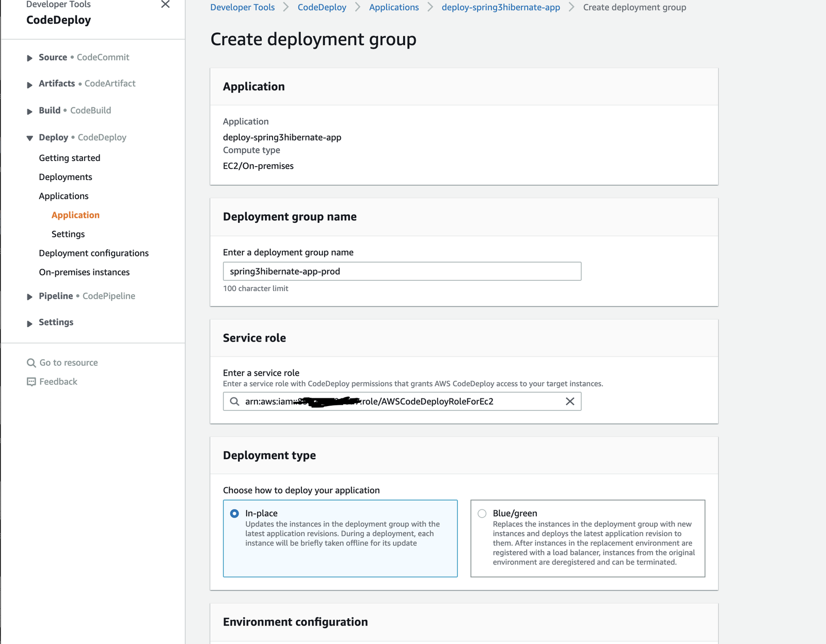Select In-place deployment type

(235, 513)
